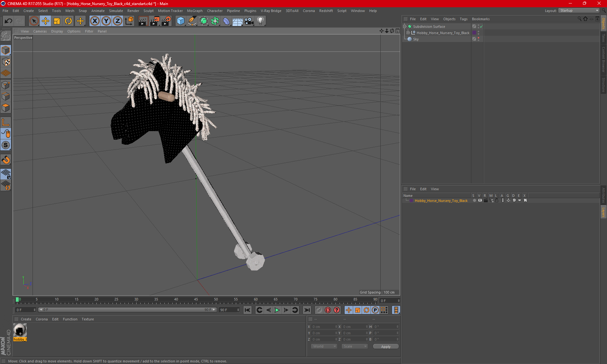Click Hobby_Horse layer color swatch in Objects
This screenshot has height=364, width=607.
[474, 33]
